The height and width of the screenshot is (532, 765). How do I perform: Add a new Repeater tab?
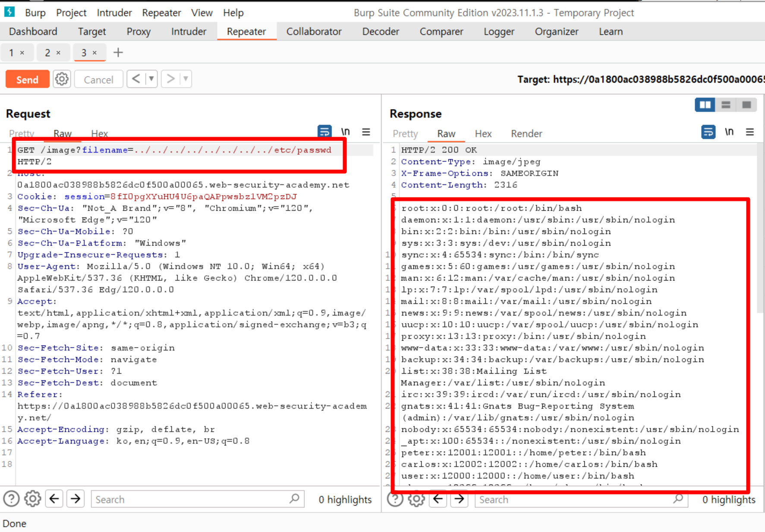[x=118, y=53]
